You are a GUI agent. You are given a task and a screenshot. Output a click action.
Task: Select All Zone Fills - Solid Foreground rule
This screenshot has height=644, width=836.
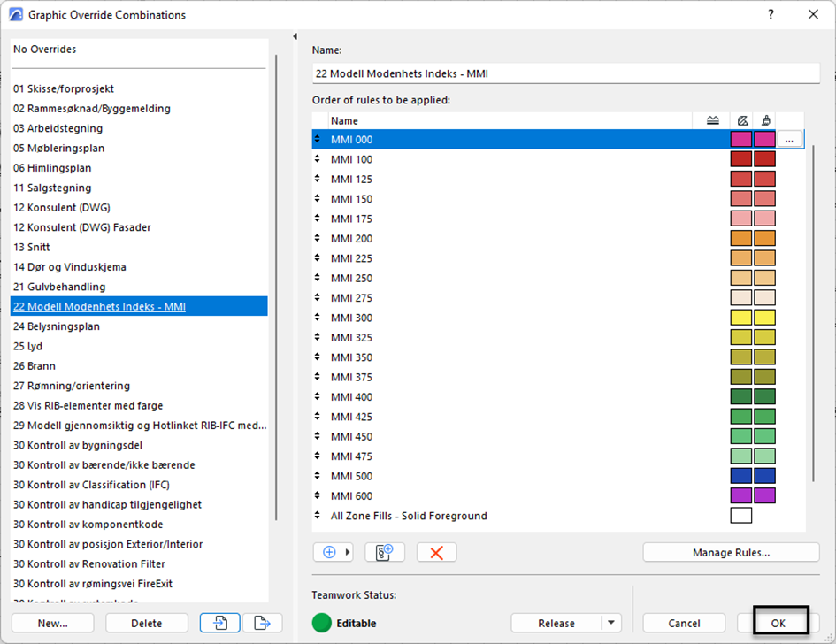pos(558,516)
